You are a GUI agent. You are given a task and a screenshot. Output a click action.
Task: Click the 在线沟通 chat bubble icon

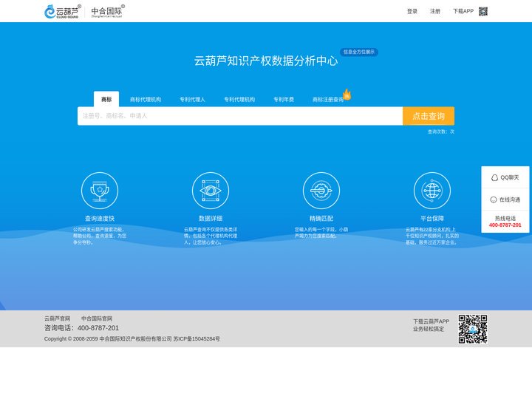[494, 199]
